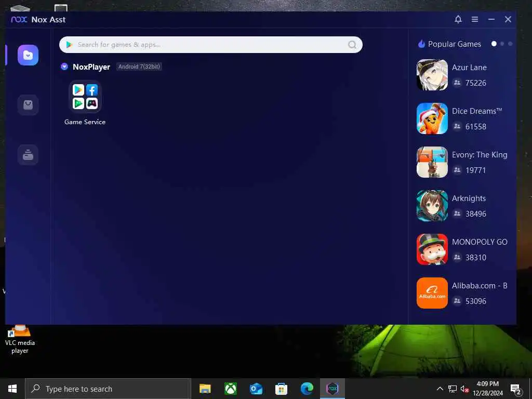Viewport: 532px width, 399px height.
Task: Click the 19771 player count
Action: click(476, 170)
